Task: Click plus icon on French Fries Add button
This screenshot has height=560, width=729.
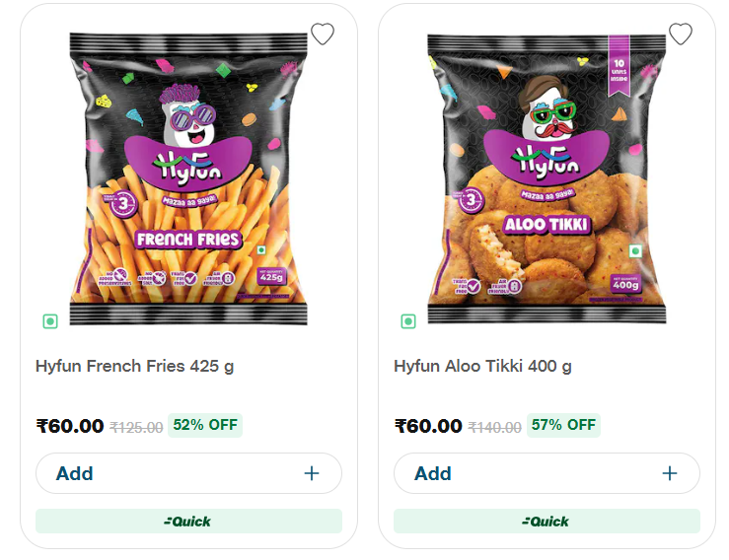Action: [x=312, y=473]
